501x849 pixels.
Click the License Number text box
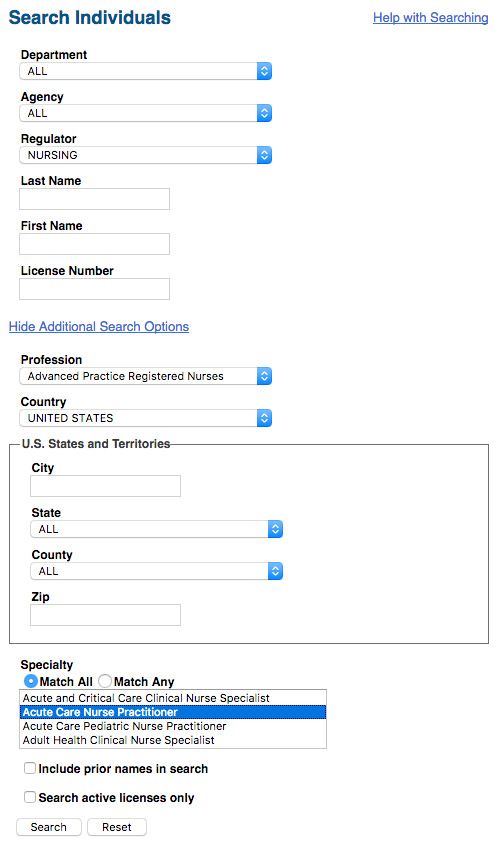(94, 289)
